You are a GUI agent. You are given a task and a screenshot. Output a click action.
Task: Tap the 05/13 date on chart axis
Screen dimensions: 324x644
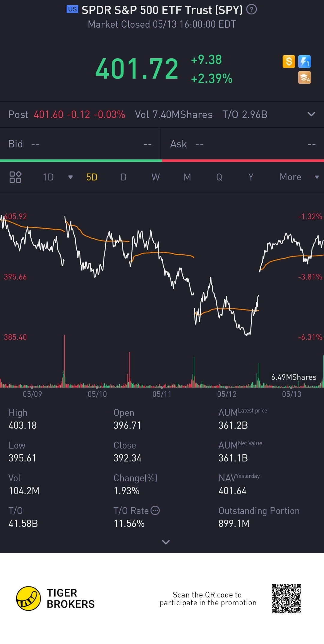click(292, 394)
